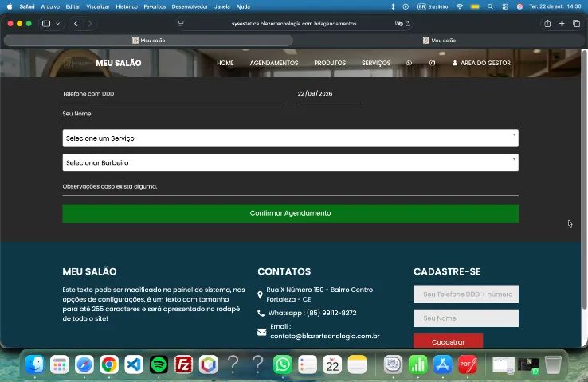Viewport: 588px width, 382px height.
Task: Show tab overview icon
Action: pos(576,24)
